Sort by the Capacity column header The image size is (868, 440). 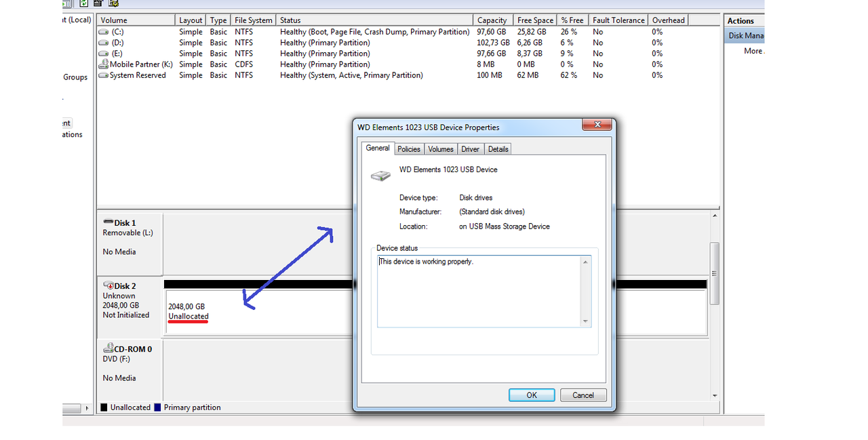click(x=493, y=20)
